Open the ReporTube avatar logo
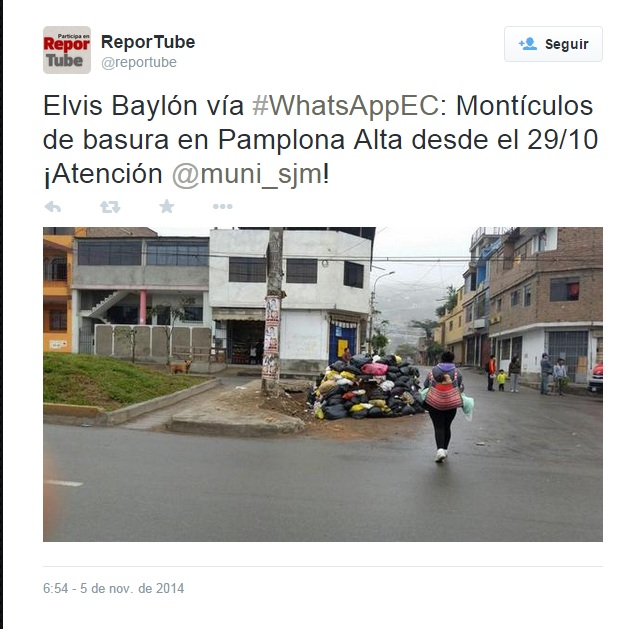This screenshot has height=629, width=642. pyautogui.click(x=67, y=50)
